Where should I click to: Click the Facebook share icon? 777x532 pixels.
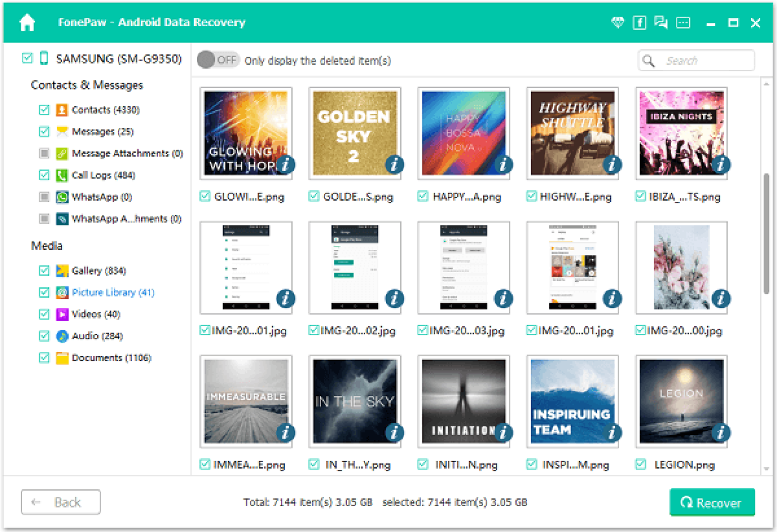[639, 23]
